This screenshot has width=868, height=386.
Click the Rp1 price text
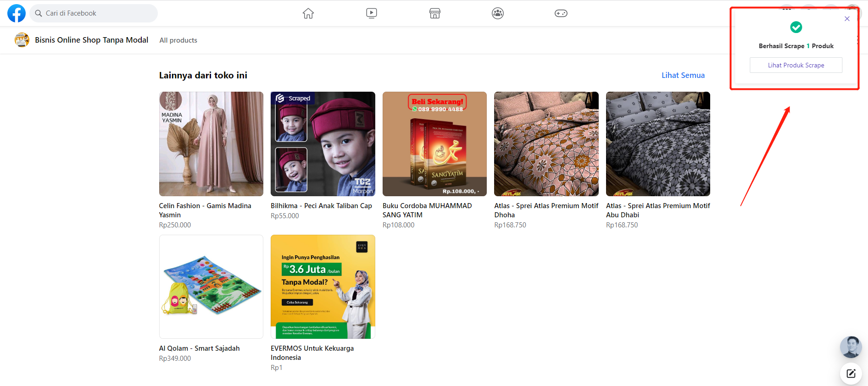point(276,368)
